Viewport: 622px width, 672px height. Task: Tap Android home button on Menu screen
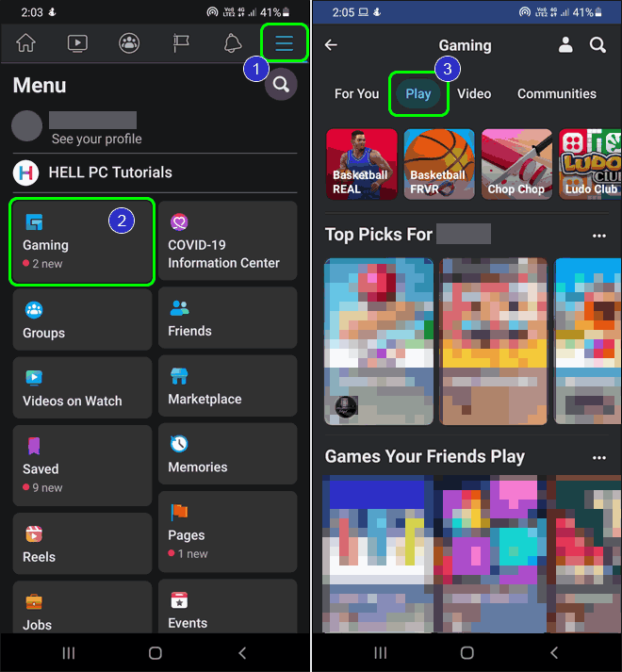[x=155, y=653]
